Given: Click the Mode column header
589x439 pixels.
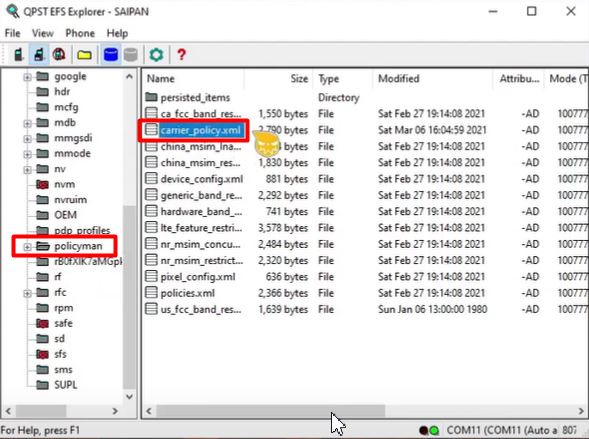Looking at the screenshot, I should click(x=566, y=79).
